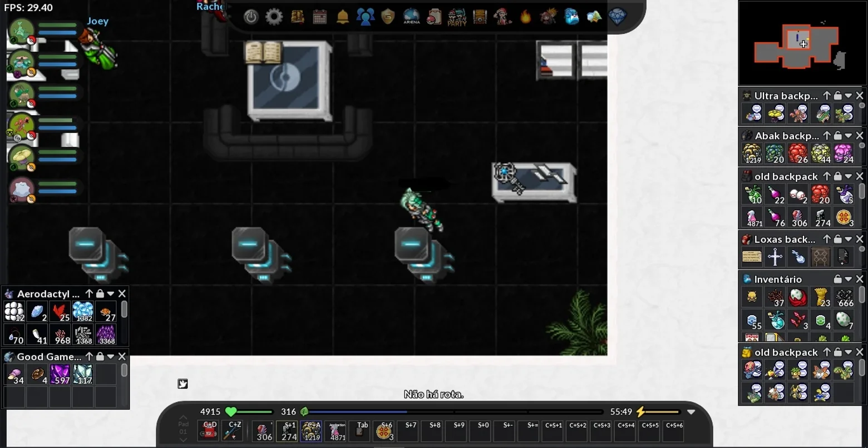
Task: Collapse first old backpack panel arrow
Action: point(849,176)
